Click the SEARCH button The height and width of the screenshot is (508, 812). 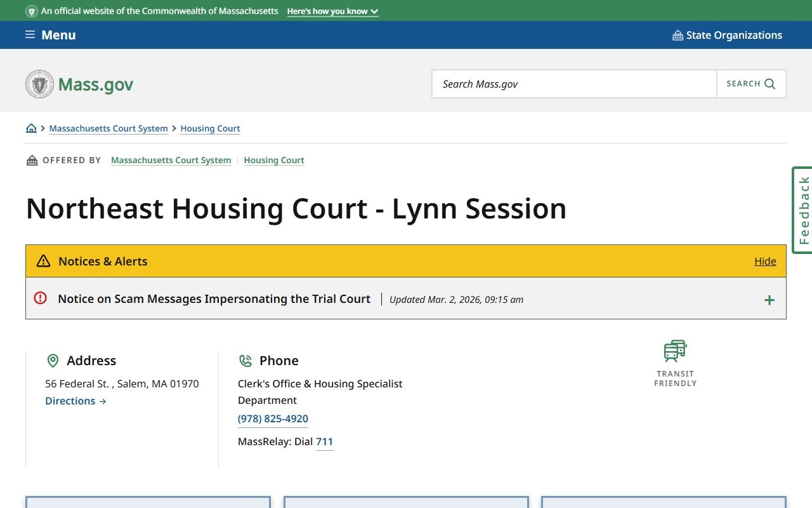click(x=751, y=84)
